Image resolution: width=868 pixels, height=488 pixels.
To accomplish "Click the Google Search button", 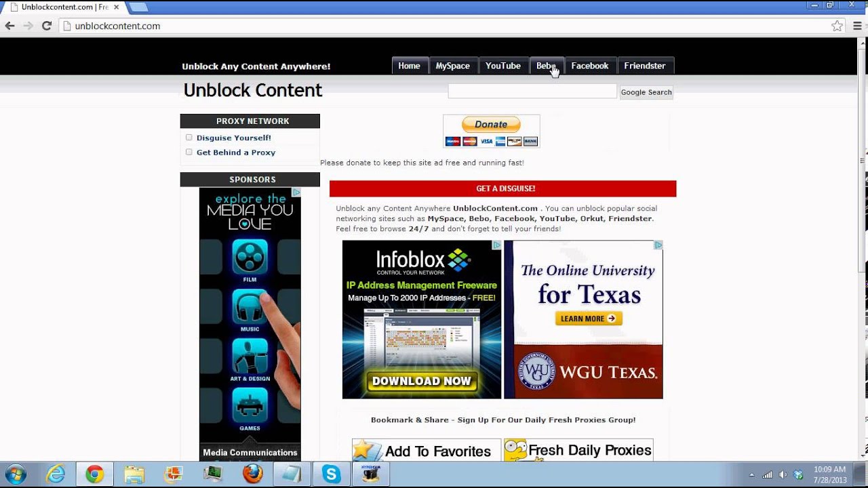I will [646, 92].
